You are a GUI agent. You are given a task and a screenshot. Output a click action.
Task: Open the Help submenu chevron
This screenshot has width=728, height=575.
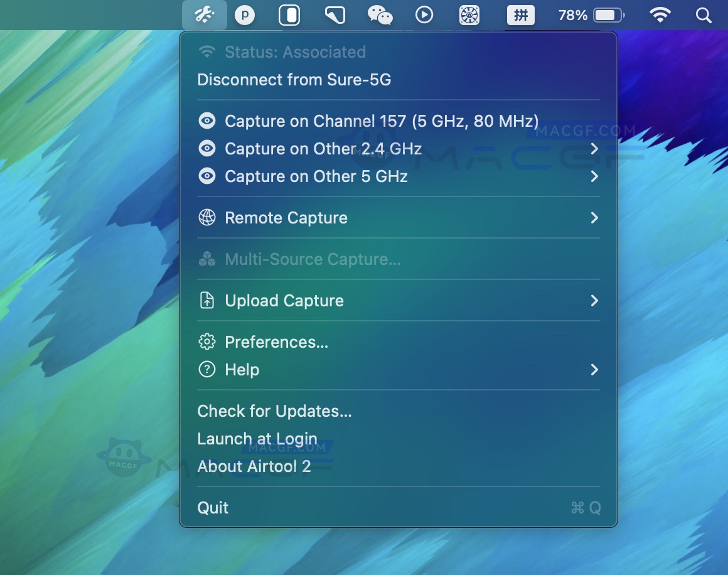click(x=594, y=370)
